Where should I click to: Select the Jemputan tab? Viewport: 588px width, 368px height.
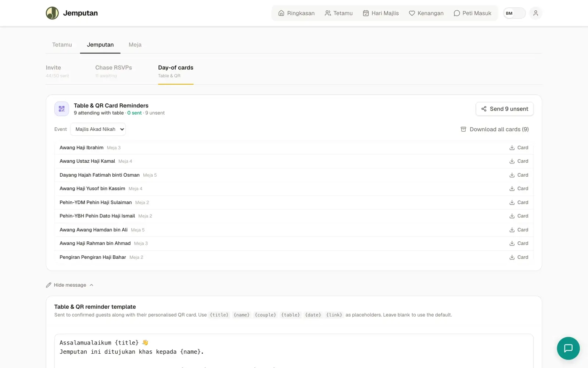100,45
